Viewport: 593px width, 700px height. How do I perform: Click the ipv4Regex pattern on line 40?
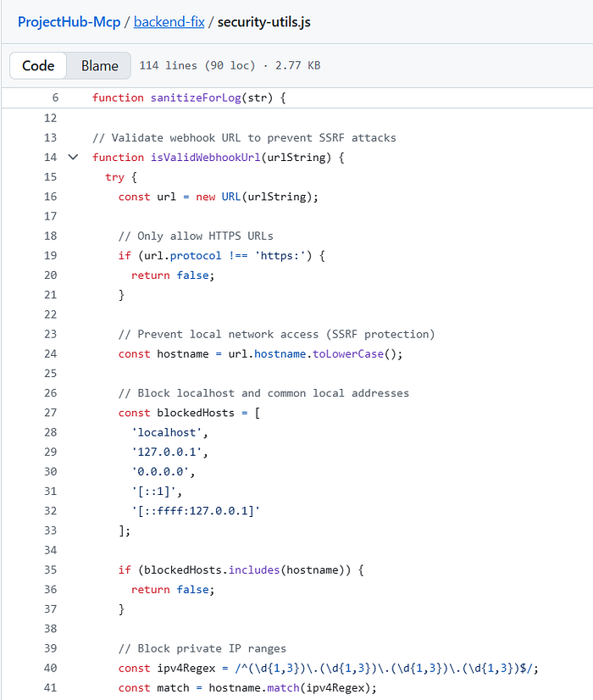[x=383, y=668]
